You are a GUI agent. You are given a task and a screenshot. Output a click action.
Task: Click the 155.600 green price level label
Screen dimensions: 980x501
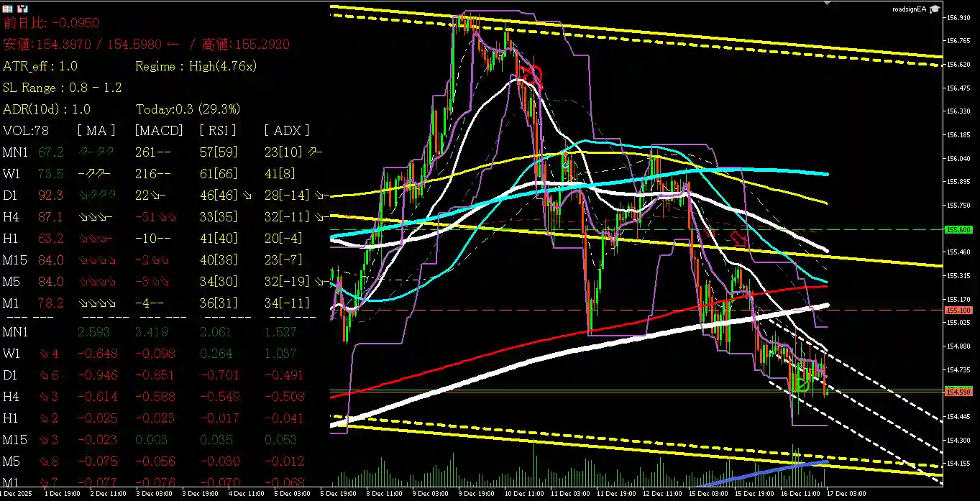(960, 229)
